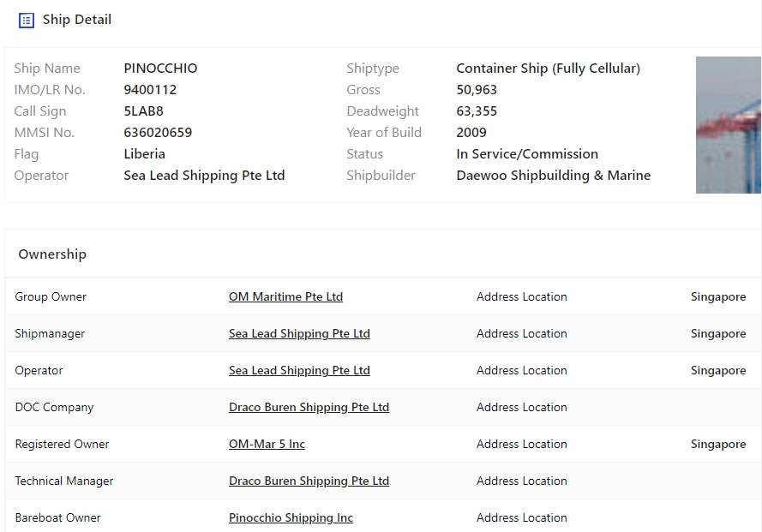The image size is (762, 532).
Task: Open DOC Company Draco Buren Shipping link
Action: pos(309,407)
